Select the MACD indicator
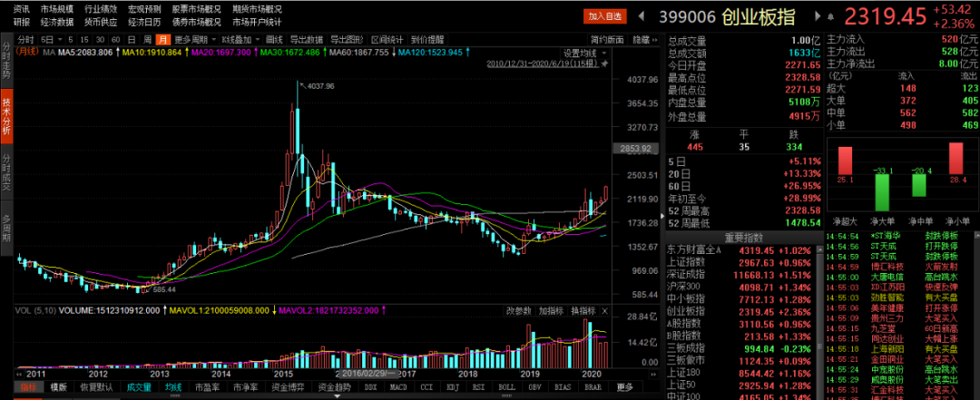Screen dimensions: 980x400 click(x=398, y=387)
